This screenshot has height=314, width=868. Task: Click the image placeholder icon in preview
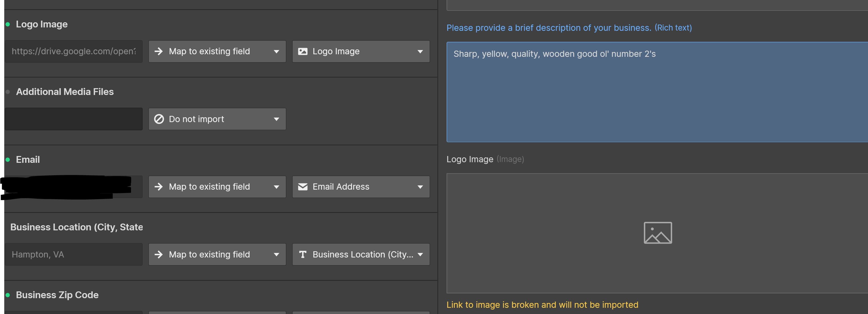click(657, 233)
